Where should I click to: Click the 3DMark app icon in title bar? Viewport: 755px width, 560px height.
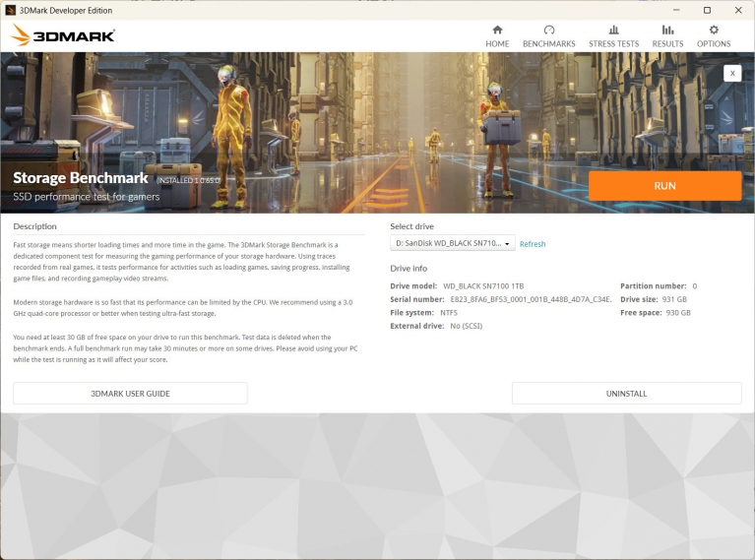[10, 10]
